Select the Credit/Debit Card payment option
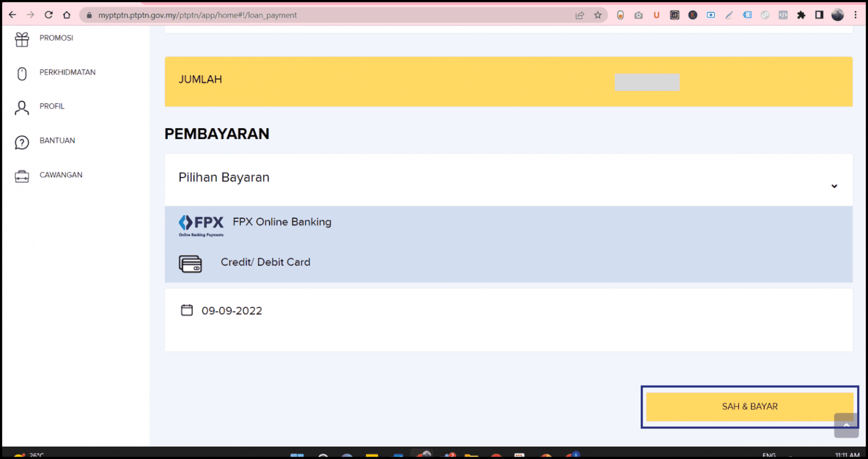The image size is (868, 459). coord(266,262)
